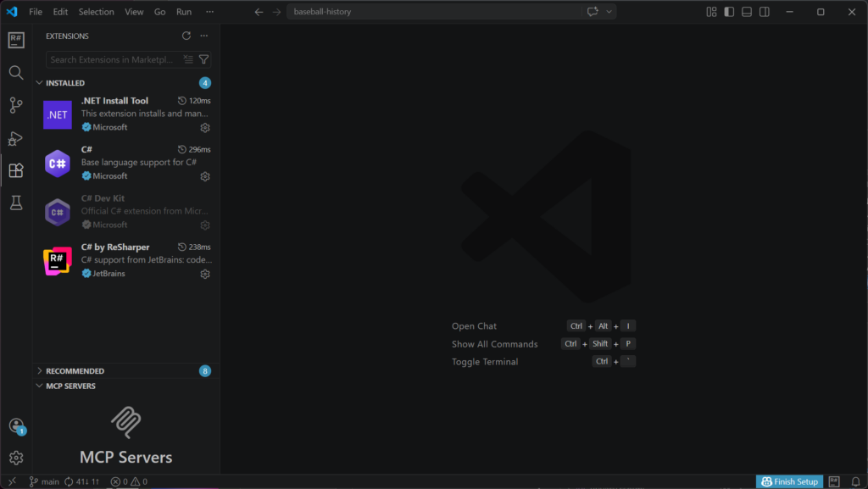Toggle the bottom panel visibility

(747, 12)
